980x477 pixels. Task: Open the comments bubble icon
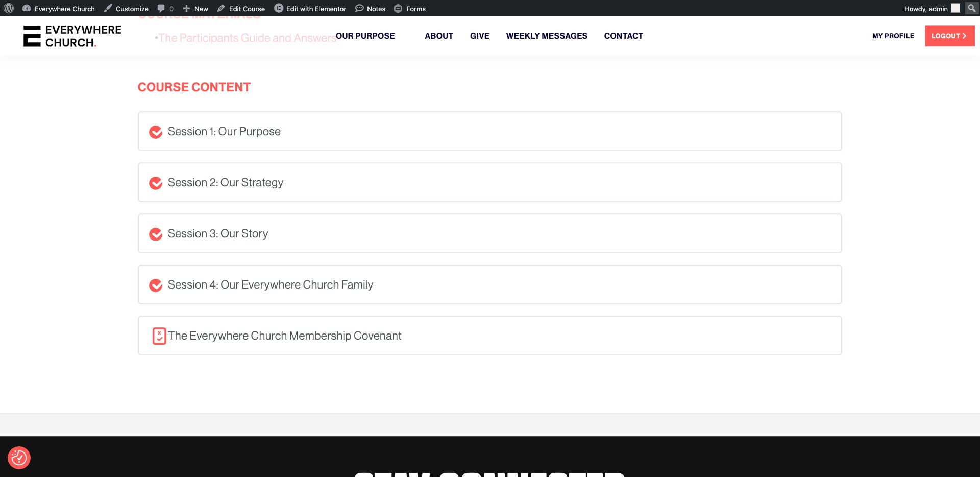165,9
